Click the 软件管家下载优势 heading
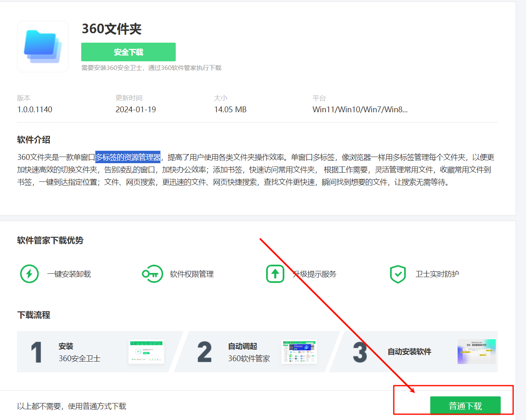The height and width of the screenshot is (420, 526). (x=50, y=240)
